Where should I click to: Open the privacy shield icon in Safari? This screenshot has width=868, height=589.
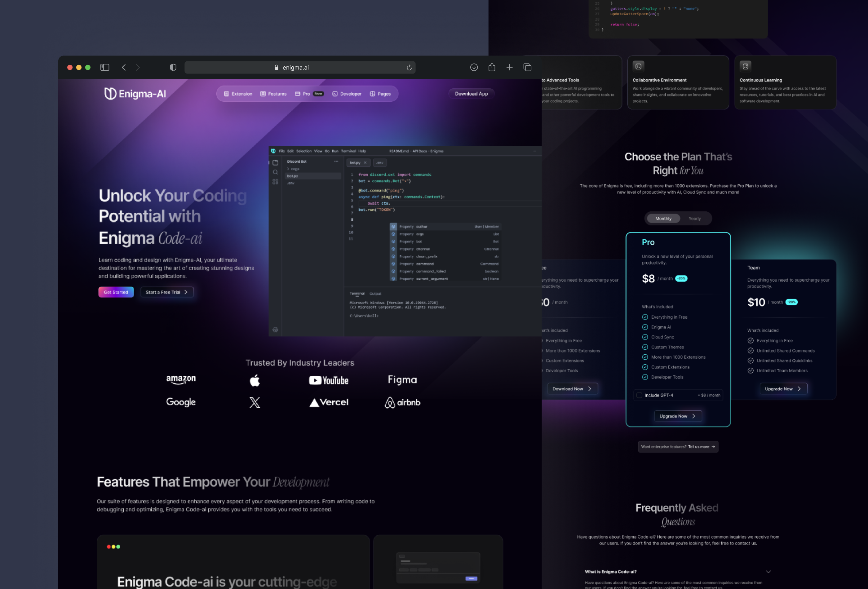click(173, 67)
